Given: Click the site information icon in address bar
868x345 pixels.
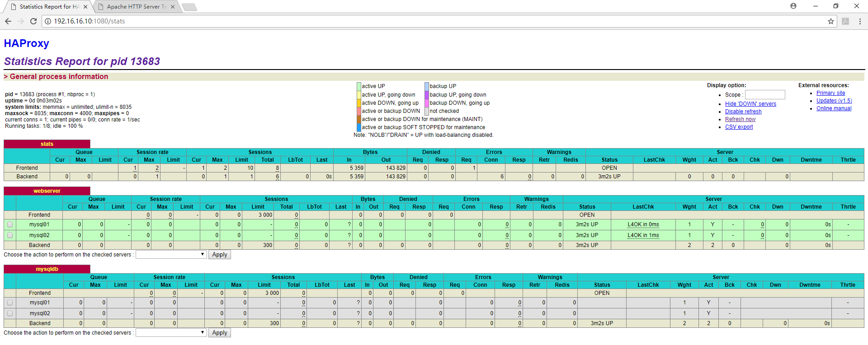Looking at the screenshot, I should tap(48, 21).
